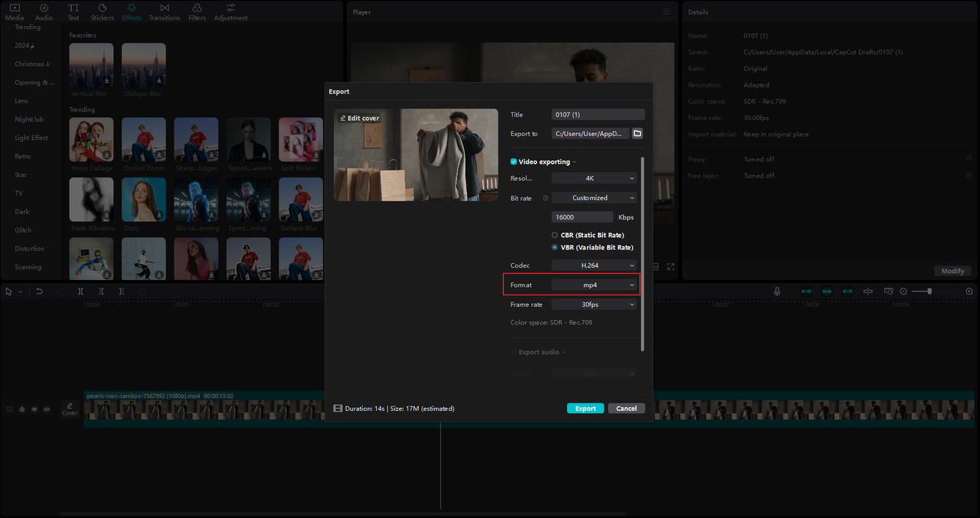This screenshot has width=980, height=518.
Task: Toggle Proxy radio in Details panel
Action: click(x=969, y=159)
